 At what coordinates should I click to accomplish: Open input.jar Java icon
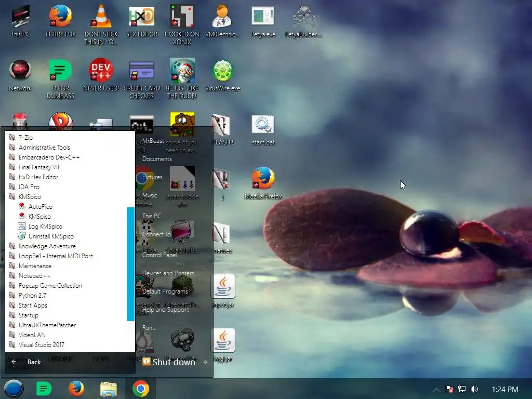[x=223, y=291]
